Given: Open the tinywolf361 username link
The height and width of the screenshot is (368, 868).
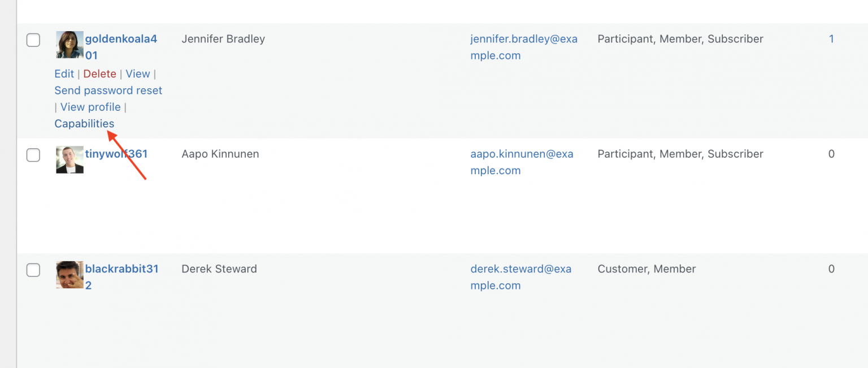Looking at the screenshot, I should click(x=116, y=153).
